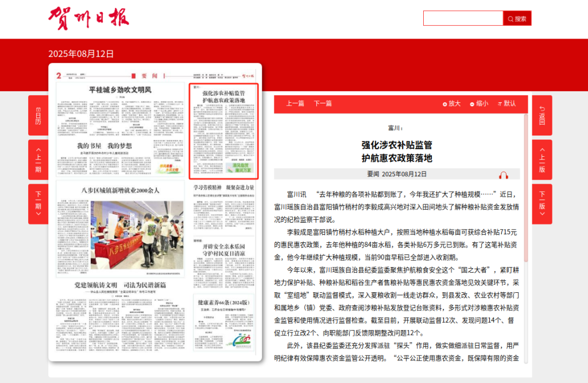Screen dimensions: 588x383
Task: Click the 返回 back side button
Action: pyautogui.click(x=541, y=115)
